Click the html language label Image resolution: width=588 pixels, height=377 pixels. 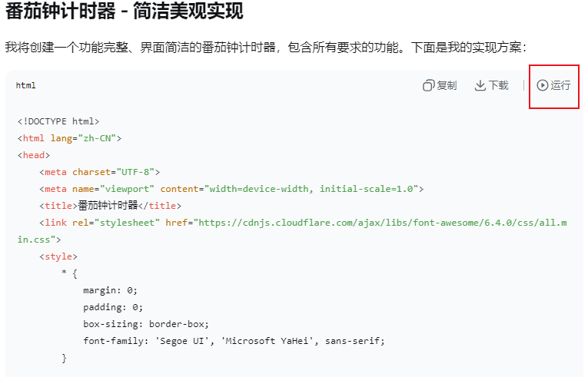pyautogui.click(x=26, y=85)
